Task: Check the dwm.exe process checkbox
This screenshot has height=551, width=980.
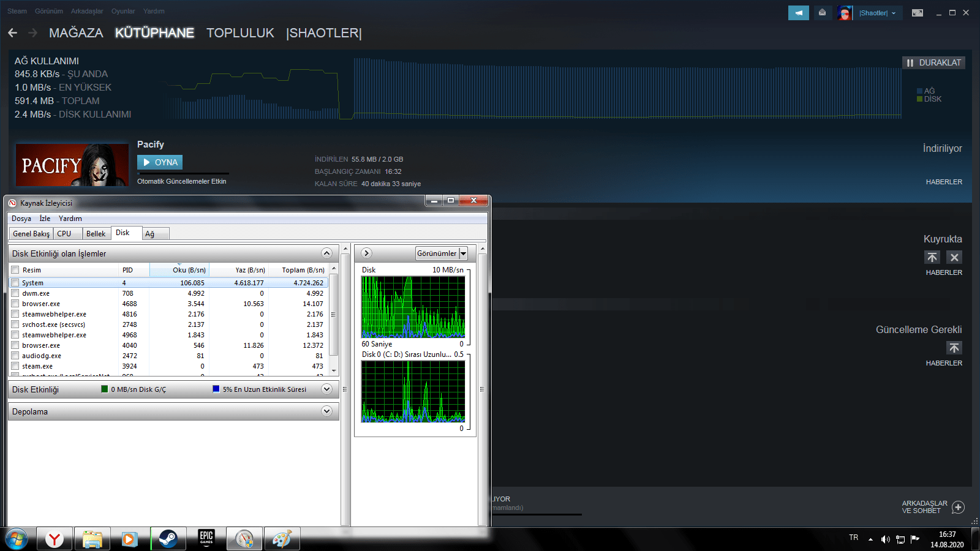Action: click(15, 293)
